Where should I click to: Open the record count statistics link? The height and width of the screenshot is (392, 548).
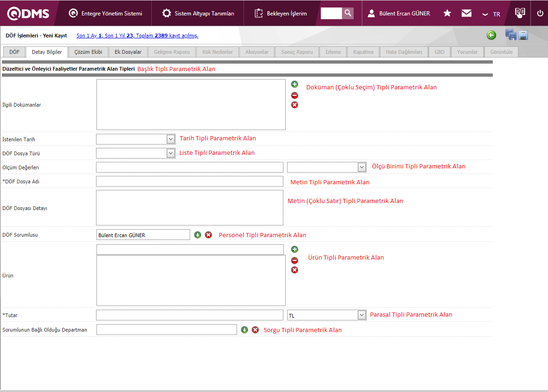click(x=137, y=36)
